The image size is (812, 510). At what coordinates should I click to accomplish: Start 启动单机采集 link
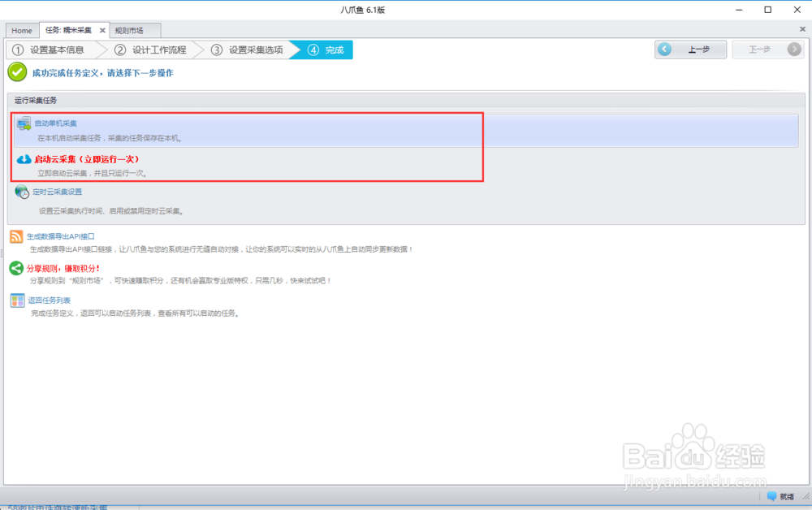click(x=55, y=123)
